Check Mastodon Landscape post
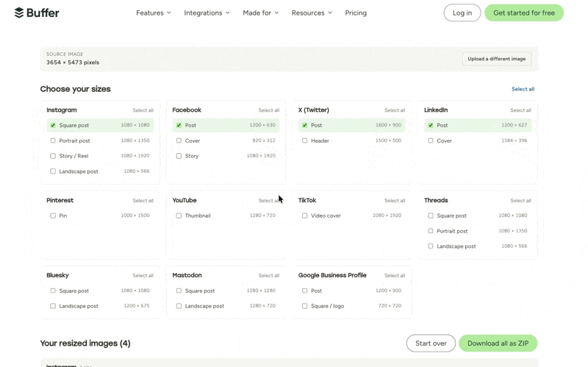Image resolution: width=588 pixels, height=367 pixels. coord(179,306)
